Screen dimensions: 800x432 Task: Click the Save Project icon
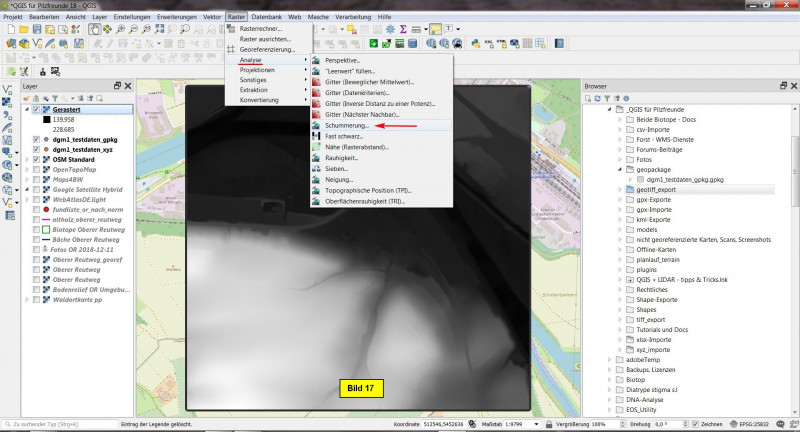tap(38, 30)
